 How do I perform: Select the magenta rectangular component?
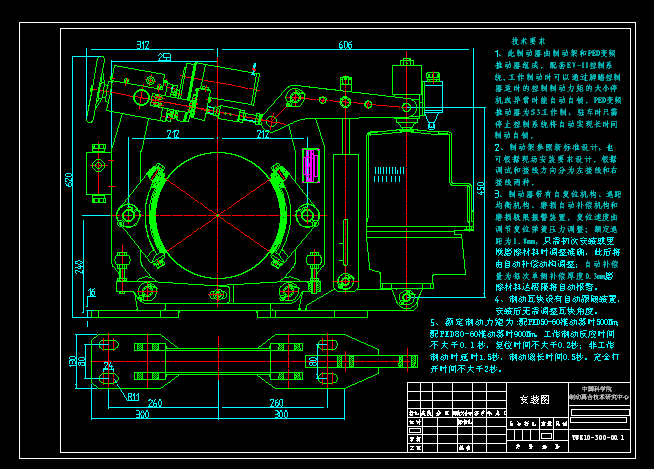[309, 164]
